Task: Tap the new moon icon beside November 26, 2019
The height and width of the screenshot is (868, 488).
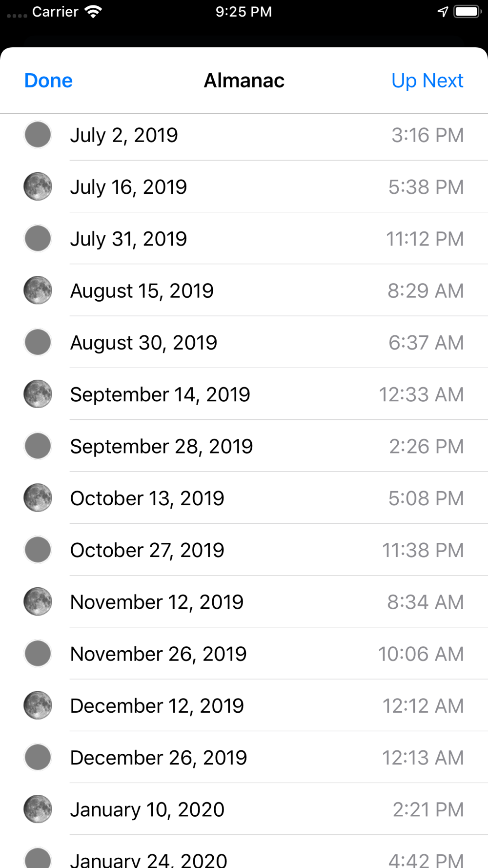Action: 38,654
